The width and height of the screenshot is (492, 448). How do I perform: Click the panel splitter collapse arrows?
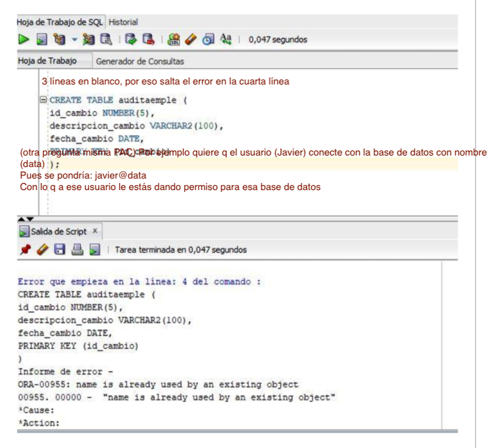click(25, 218)
